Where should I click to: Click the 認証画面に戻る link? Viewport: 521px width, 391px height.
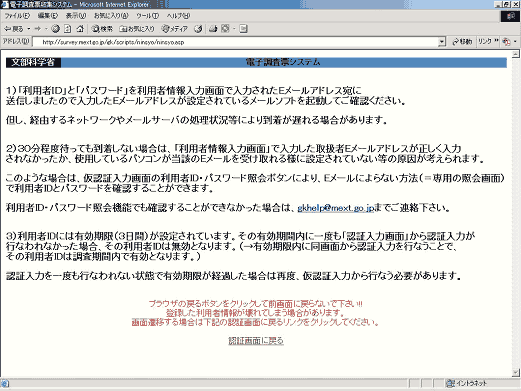tap(256, 341)
